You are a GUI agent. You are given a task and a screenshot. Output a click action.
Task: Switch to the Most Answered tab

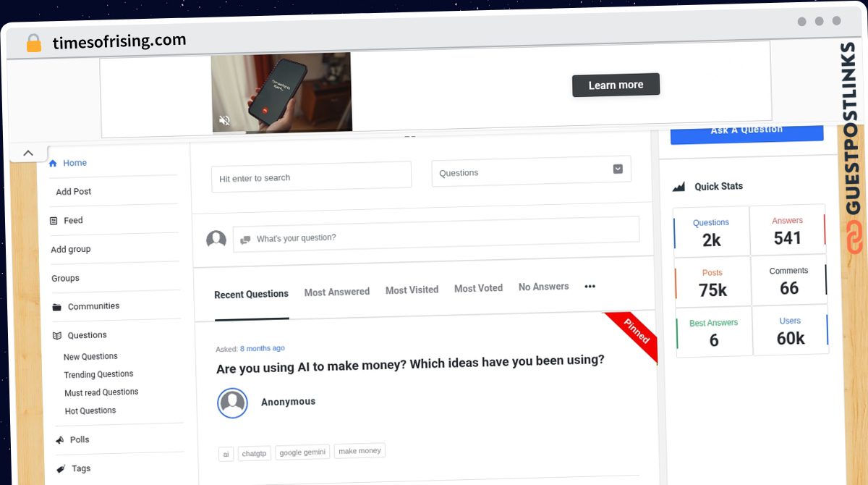coord(337,292)
